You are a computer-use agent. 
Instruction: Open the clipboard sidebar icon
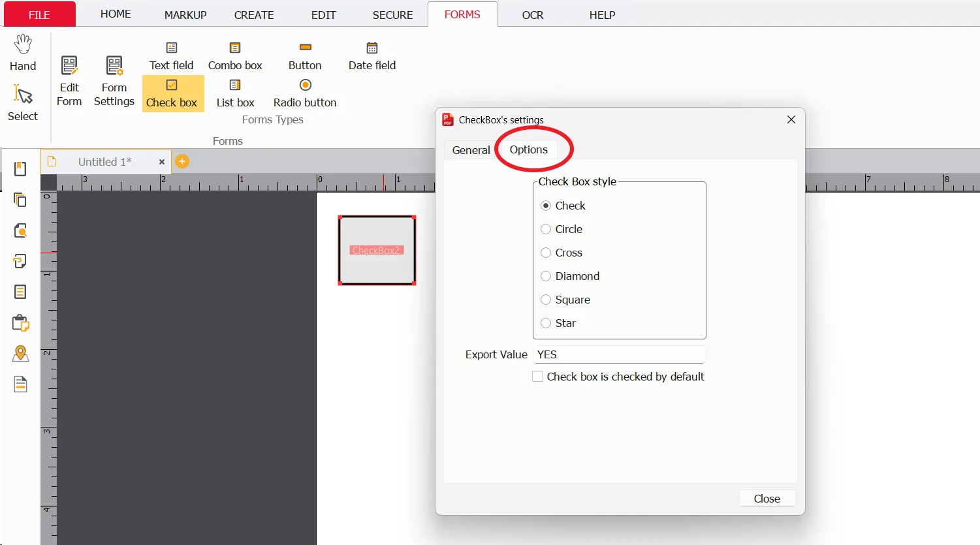20,322
